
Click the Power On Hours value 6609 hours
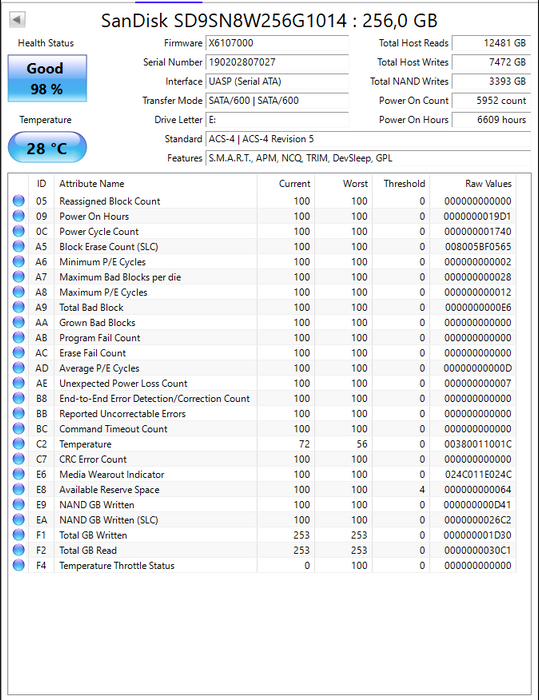tap(491, 120)
